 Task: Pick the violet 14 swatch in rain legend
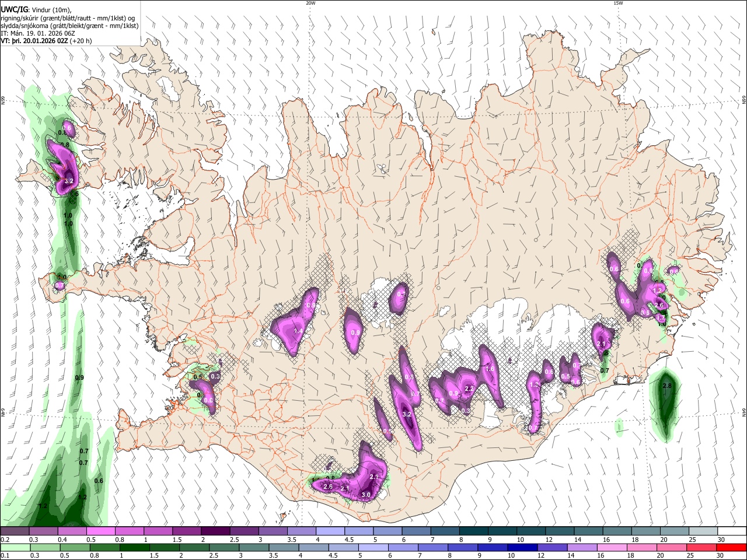tap(582, 548)
